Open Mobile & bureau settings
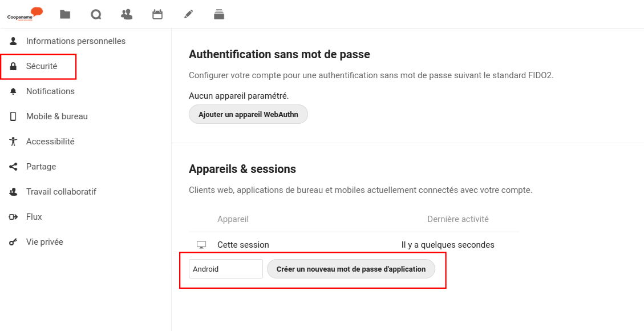 pos(56,116)
